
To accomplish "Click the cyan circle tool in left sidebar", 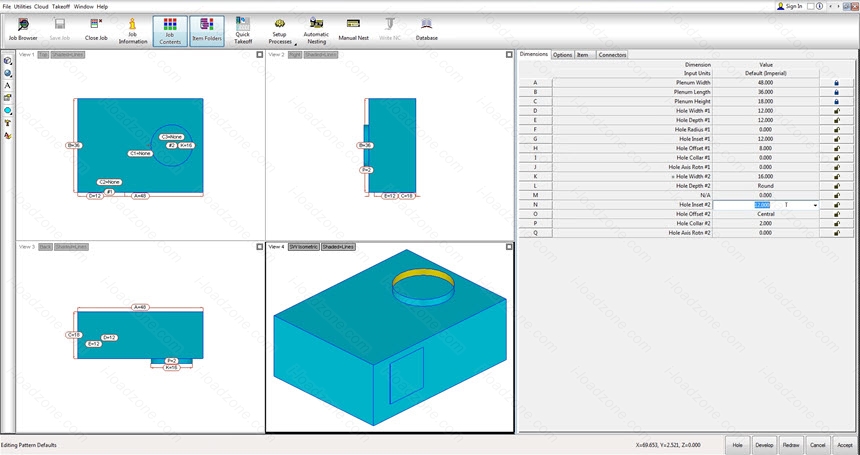I will [8, 111].
